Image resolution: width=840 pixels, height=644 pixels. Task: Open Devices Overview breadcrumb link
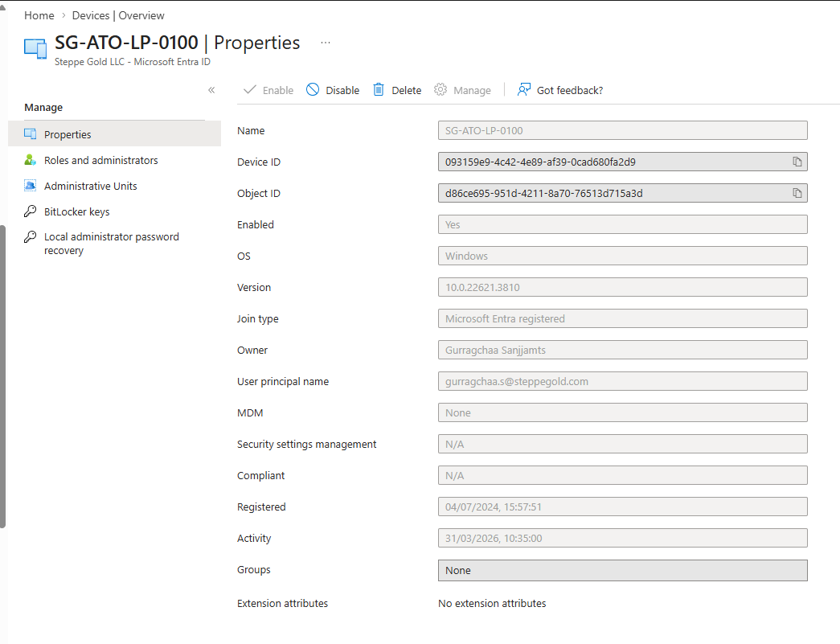click(x=118, y=15)
